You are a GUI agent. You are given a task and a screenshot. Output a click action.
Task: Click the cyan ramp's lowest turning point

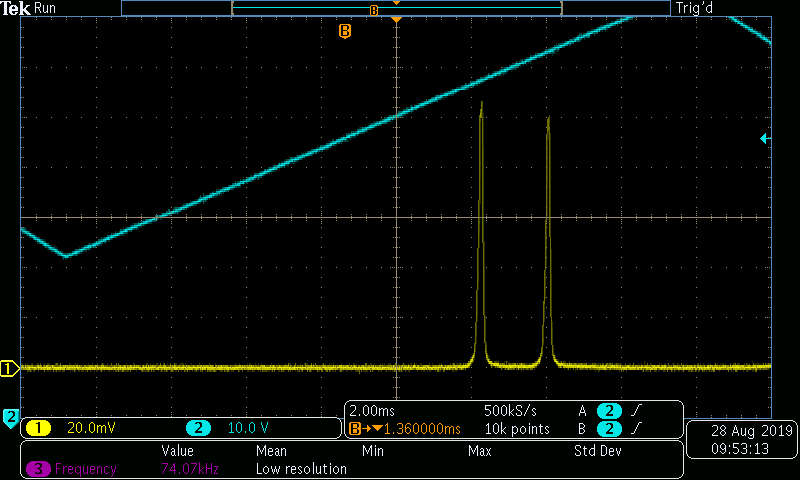[66, 256]
